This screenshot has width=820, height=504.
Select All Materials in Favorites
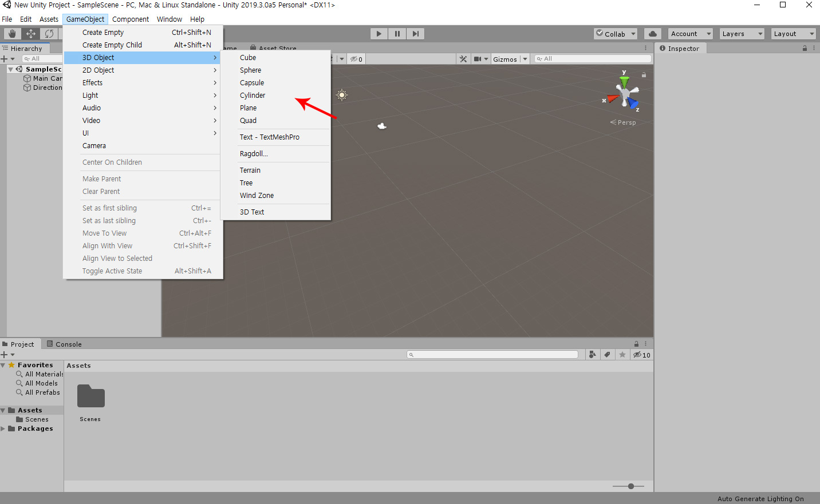[44, 374]
